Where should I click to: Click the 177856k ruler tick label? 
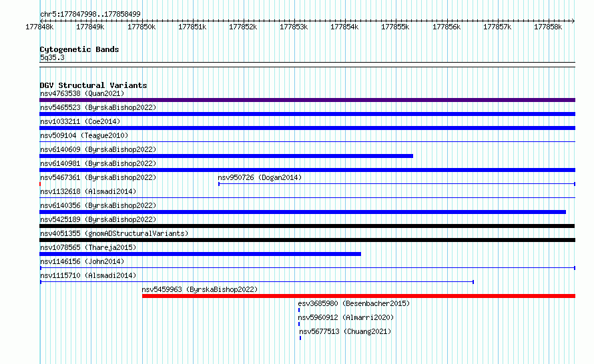447,27
